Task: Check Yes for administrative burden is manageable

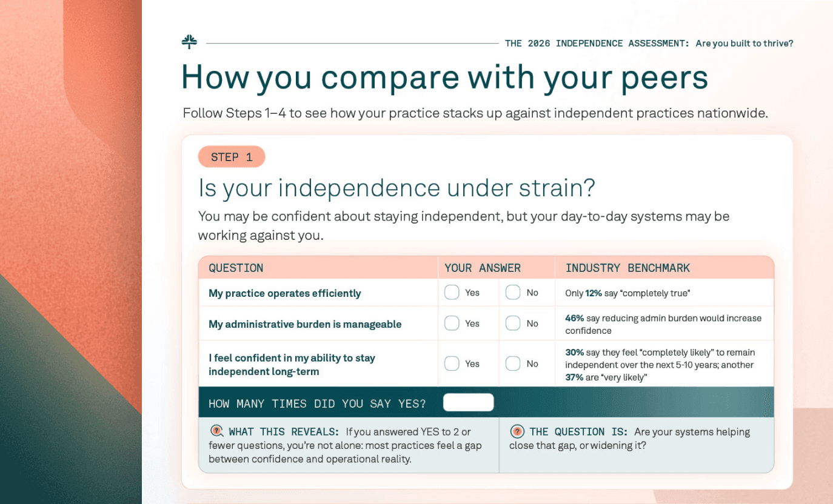Action: pyautogui.click(x=452, y=323)
